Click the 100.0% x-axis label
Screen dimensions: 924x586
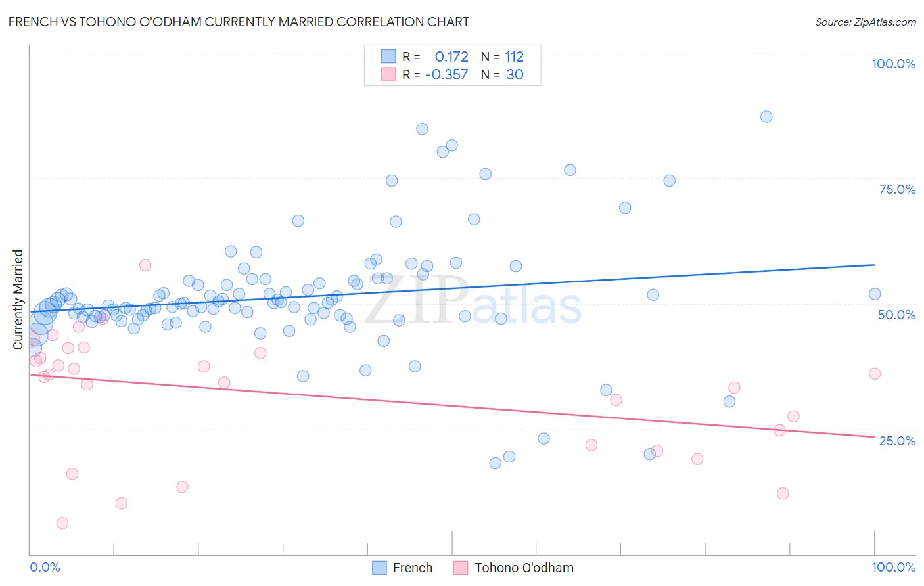894,567
